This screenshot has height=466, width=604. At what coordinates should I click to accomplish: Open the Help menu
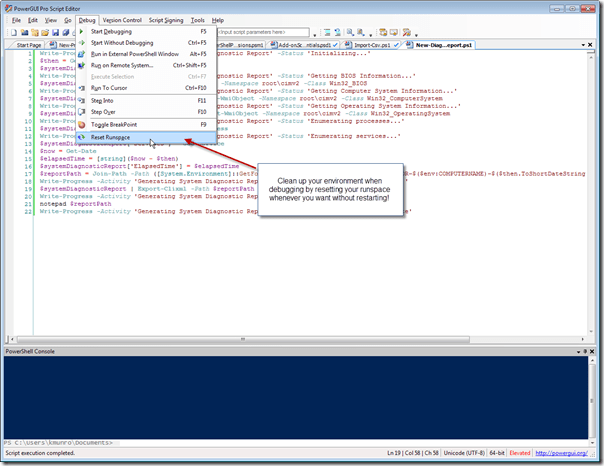click(x=218, y=20)
